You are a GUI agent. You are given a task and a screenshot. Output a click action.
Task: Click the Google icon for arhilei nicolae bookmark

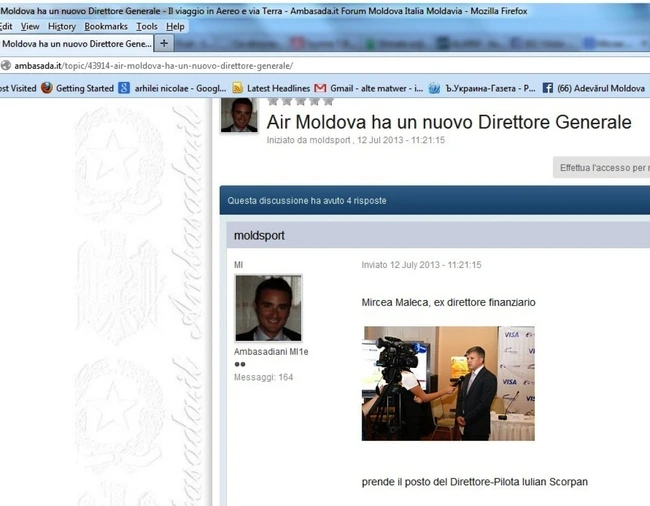124,88
